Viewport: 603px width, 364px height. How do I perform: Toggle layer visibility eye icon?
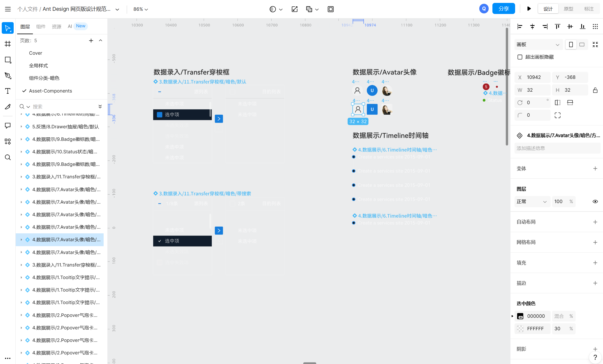[595, 202]
